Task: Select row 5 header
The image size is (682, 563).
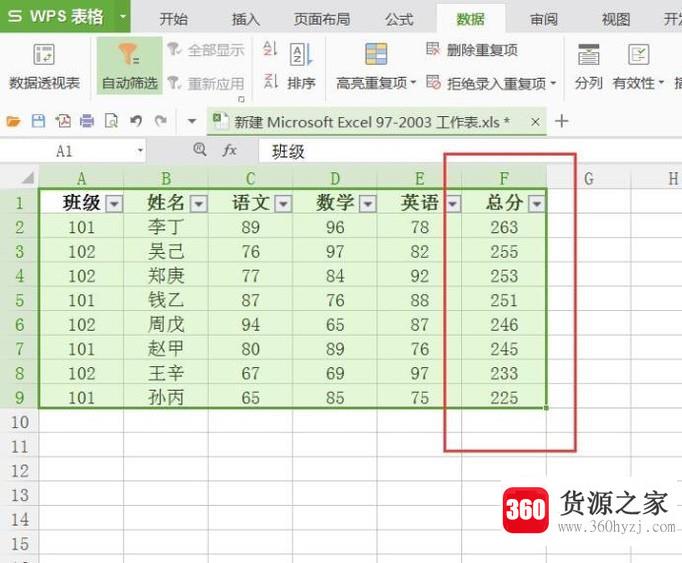Action: [19, 300]
